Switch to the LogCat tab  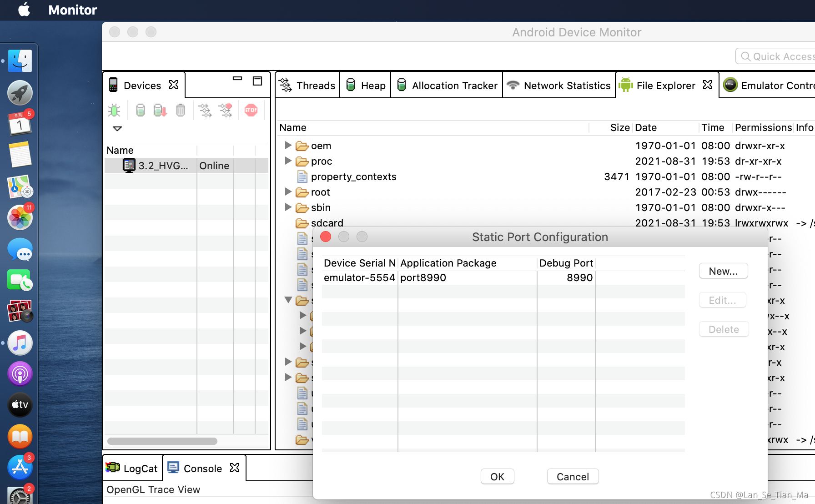pyautogui.click(x=132, y=468)
